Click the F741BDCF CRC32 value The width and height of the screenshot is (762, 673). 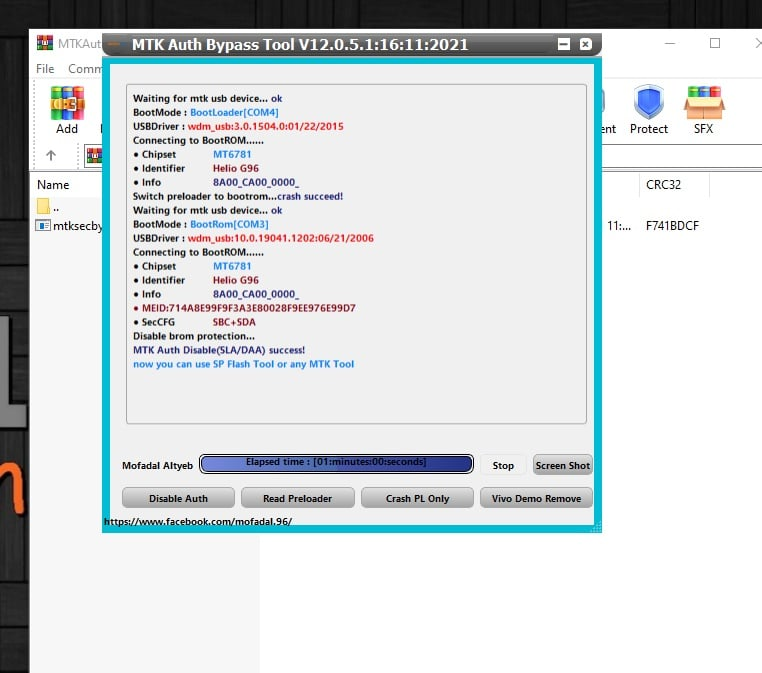click(672, 225)
